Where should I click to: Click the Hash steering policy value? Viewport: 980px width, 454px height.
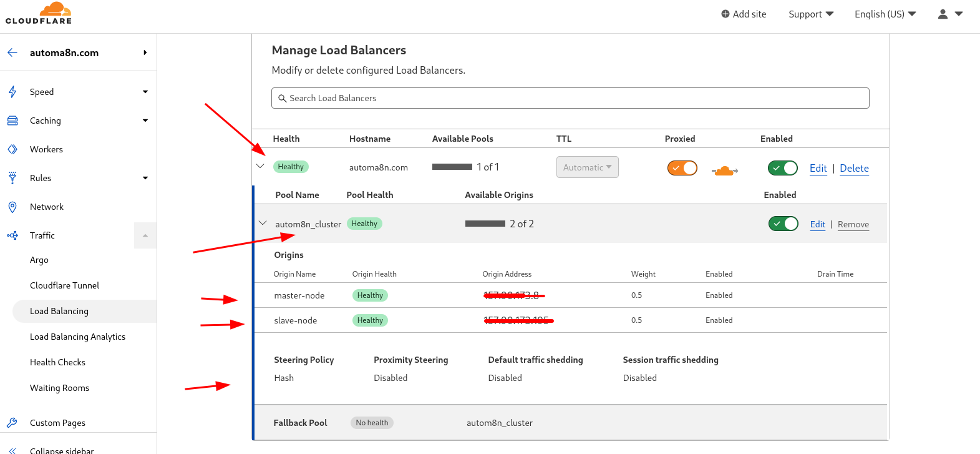point(284,378)
